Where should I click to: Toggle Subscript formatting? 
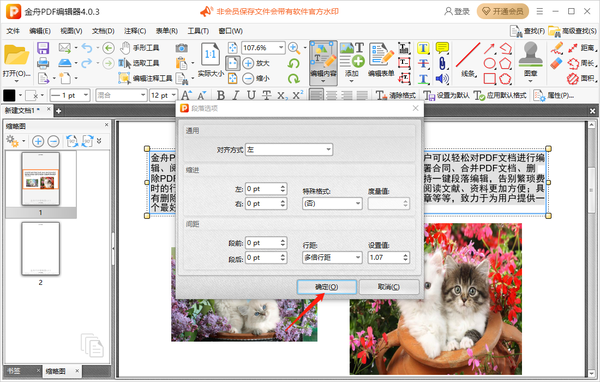282,95
